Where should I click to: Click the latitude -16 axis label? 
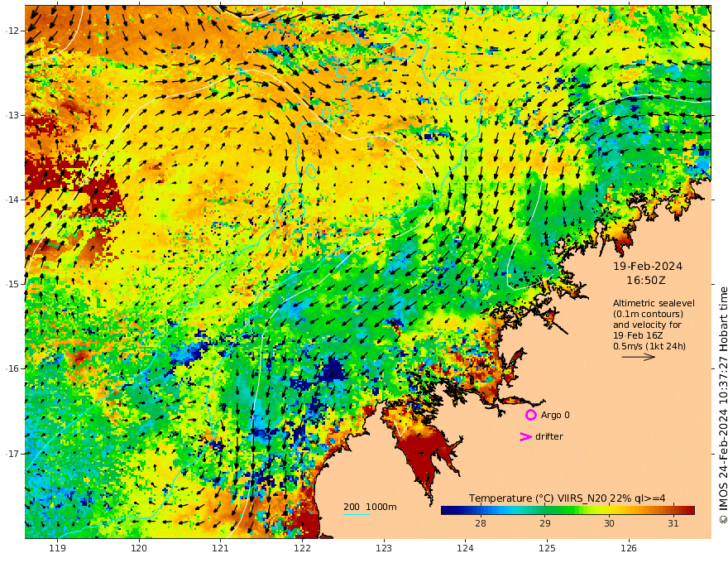(12, 368)
